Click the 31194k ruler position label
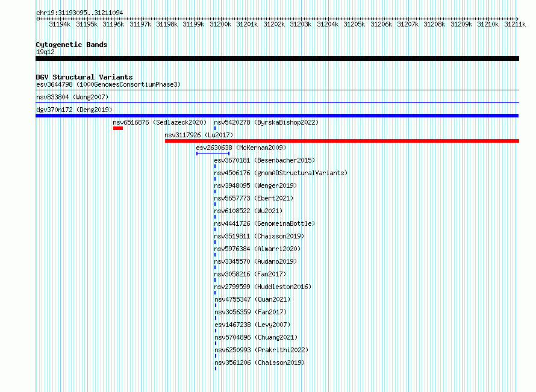 click(x=60, y=24)
